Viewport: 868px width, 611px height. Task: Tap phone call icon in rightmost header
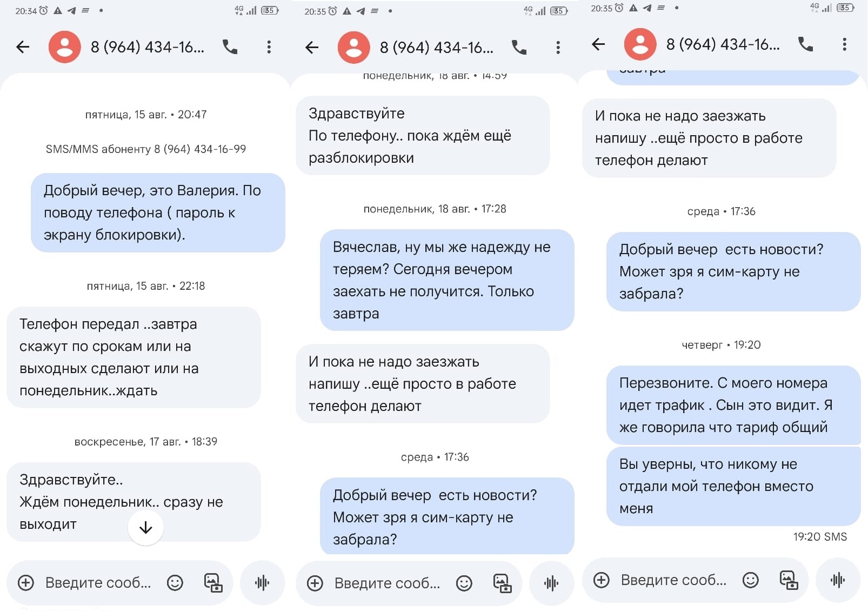(x=805, y=44)
